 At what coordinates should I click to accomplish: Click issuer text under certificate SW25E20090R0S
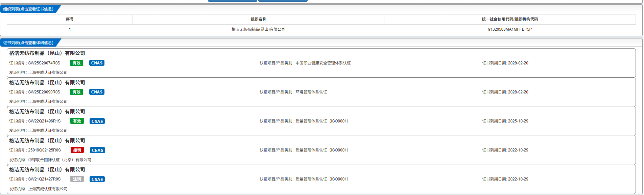click(x=38, y=102)
